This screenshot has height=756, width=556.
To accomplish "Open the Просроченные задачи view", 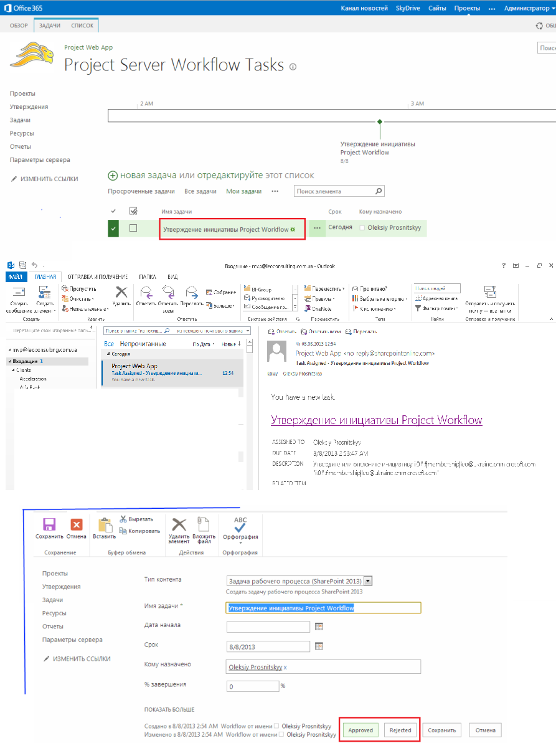I will (x=141, y=191).
